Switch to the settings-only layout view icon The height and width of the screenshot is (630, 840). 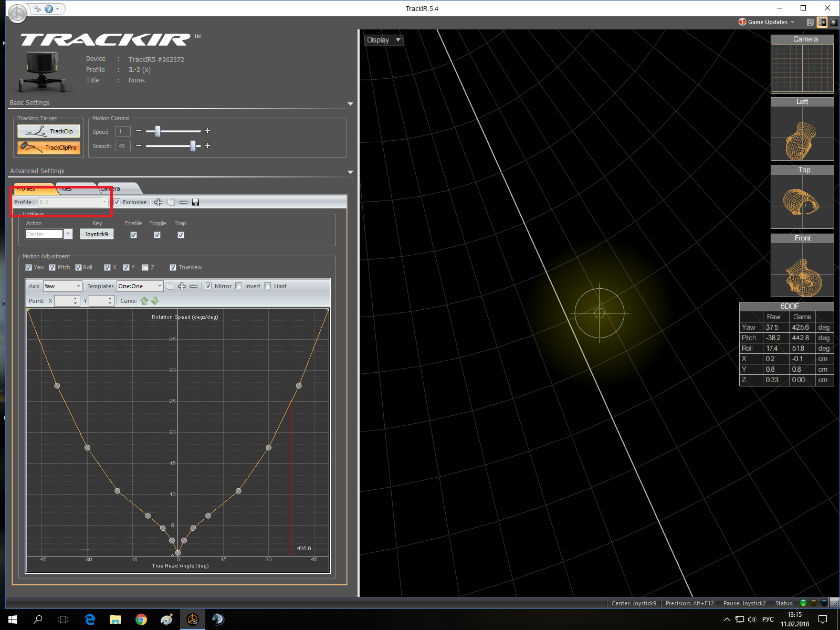tap(811, 23)
